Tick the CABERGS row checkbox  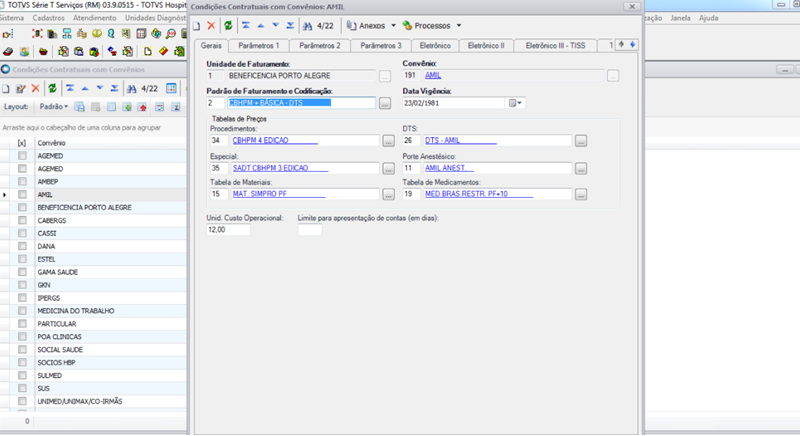pos(22,220)
